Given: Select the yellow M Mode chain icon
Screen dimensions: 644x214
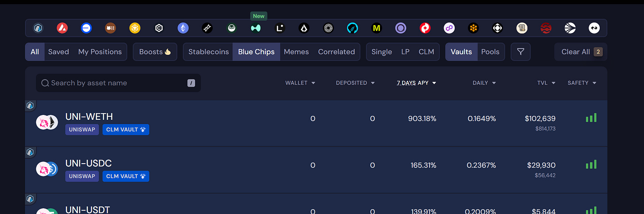Looking at the screenshot, I should coord(376,28).
